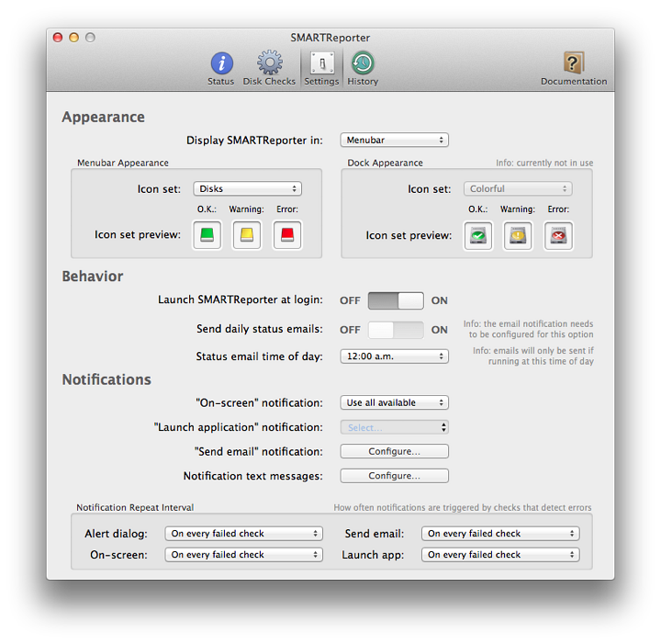This screenshot has width=661, height=644.
Task: Click the Menubar Appearance group label
Action: click(123, 163)
